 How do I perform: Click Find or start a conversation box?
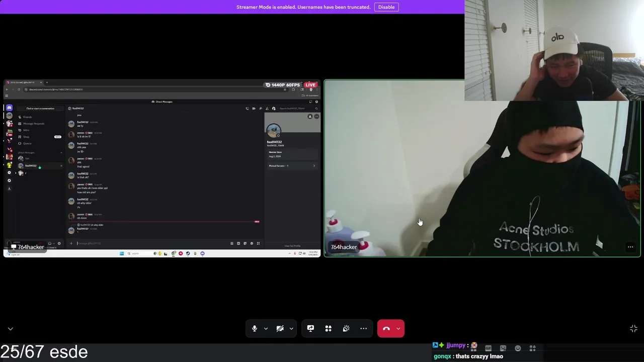coord(40,108)
